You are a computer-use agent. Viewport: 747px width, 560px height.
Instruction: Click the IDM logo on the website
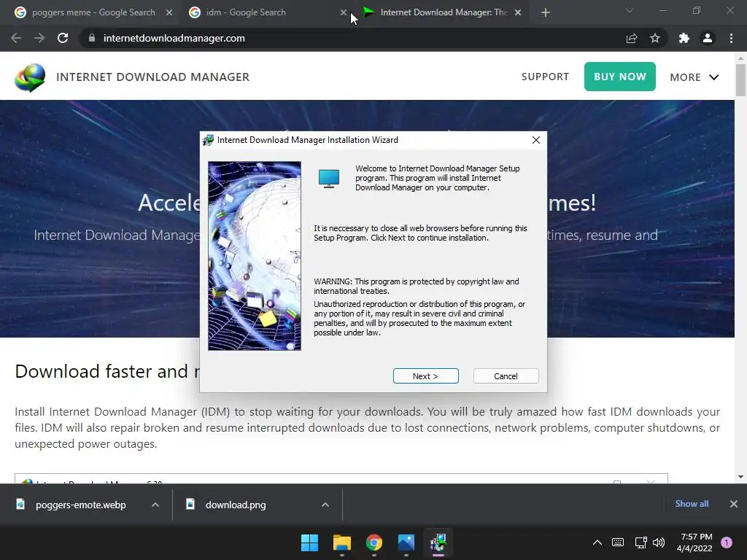tap(30, 77)
